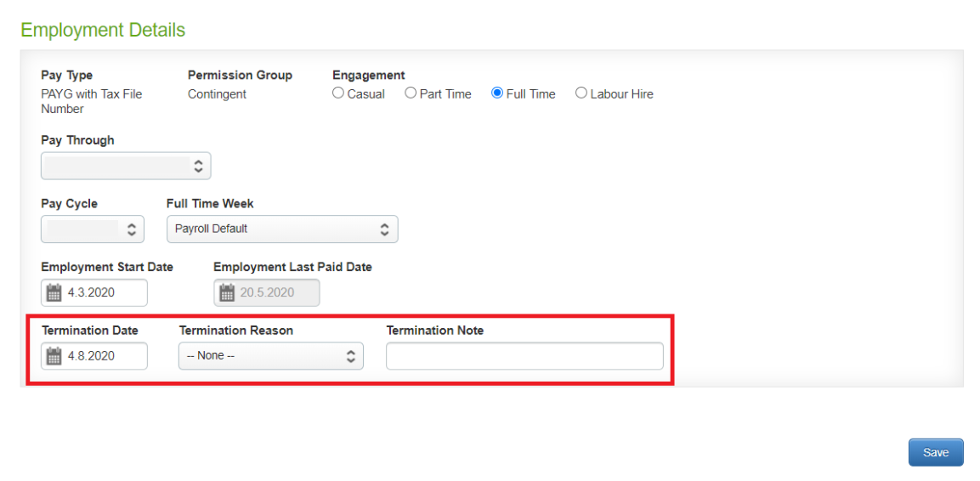
Task: Expand the Pay Cycle dropdown
Action: click(x=93, y=229)
